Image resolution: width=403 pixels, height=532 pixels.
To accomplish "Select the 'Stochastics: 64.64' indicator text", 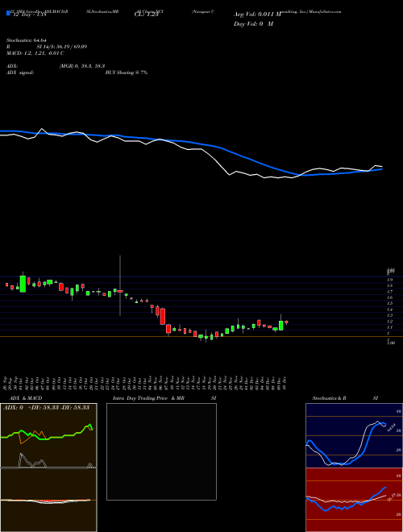I will pyautogui.click(x=27, y=40).
